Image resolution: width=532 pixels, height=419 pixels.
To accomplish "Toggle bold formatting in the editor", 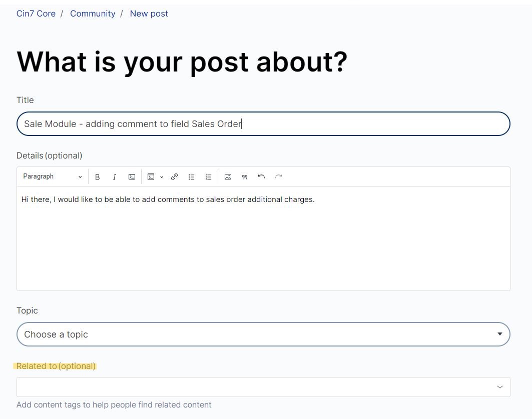I will (98, 177).
